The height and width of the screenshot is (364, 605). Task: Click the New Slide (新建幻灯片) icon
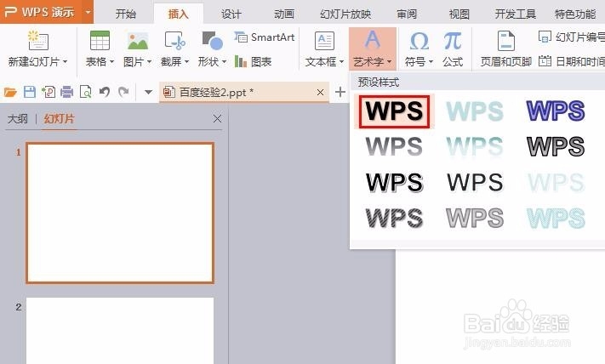(x=38, y=41)
